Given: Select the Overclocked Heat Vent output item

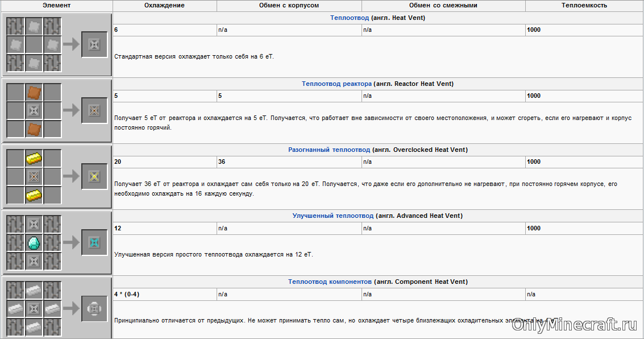Looking at the screenshot, I should (94, 176).
